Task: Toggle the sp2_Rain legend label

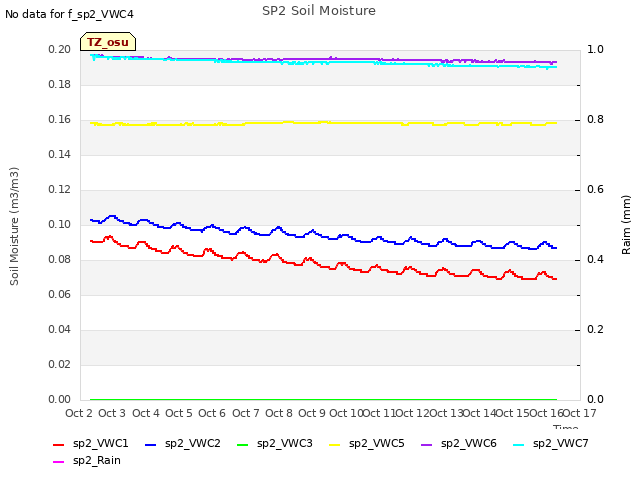Action: [x=97, y=461]
